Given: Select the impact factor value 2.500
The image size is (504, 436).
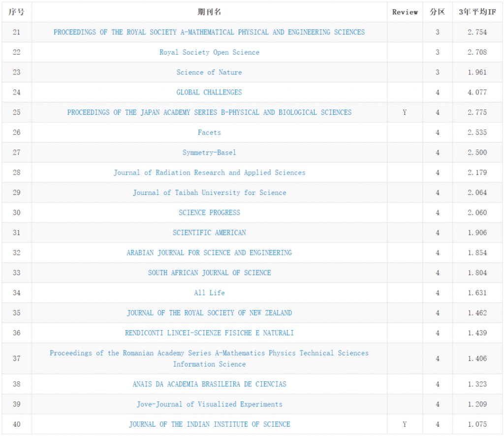Looking at the screenshot, I should [477, 153].
